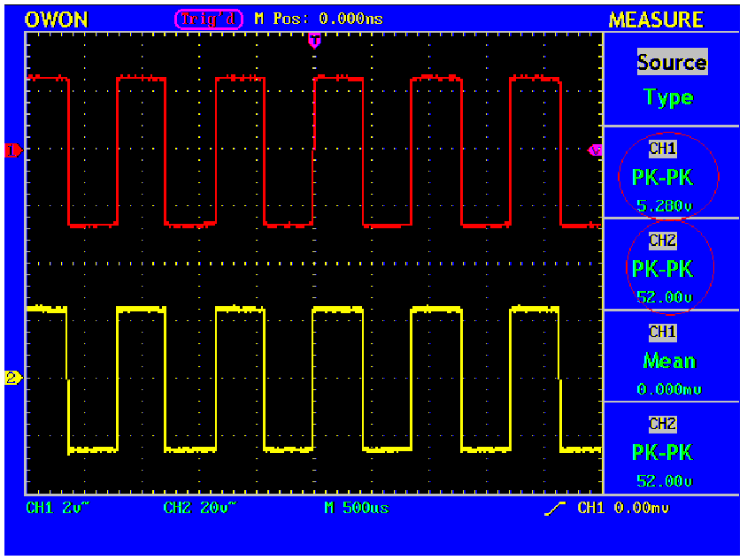Click the CH1 2v scale readout
This screenshot has width=747, height=560.
58,508
